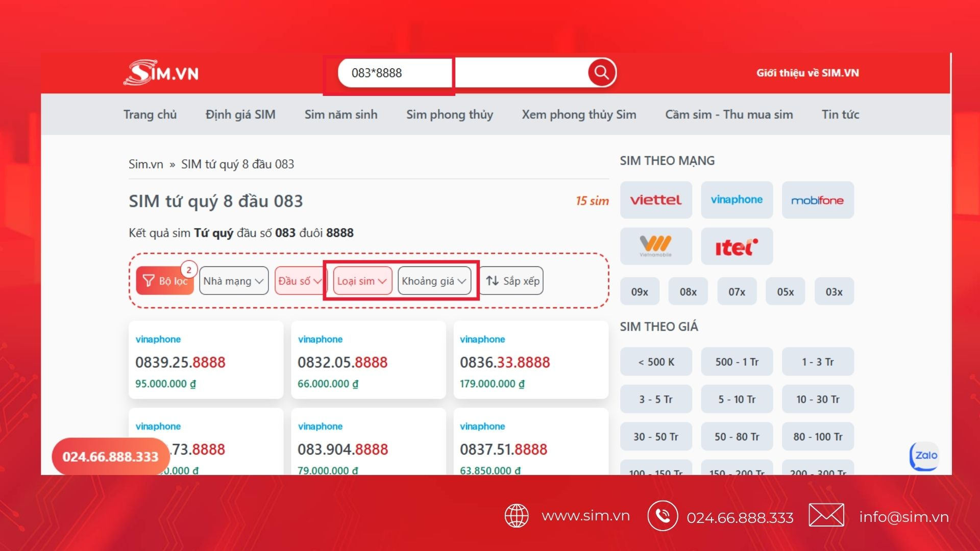Click the price 95.000.000 đ

(165, 384)
